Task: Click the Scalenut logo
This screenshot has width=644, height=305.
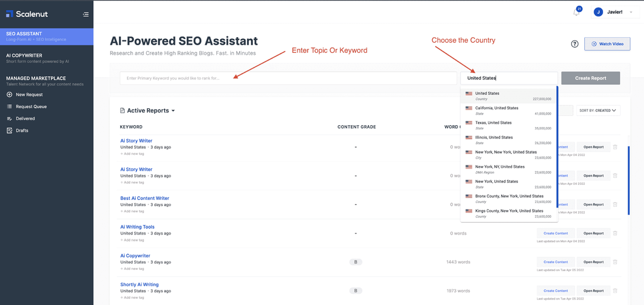Action: (x=27, y=14)
